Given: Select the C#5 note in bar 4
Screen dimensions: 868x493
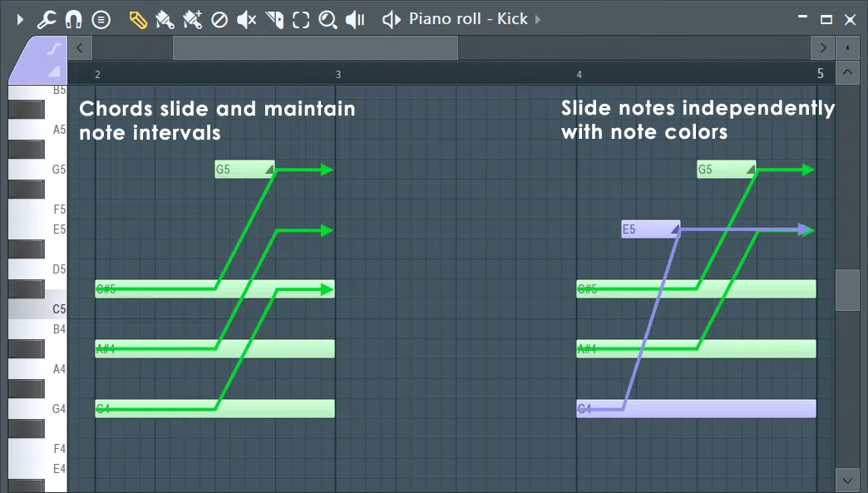Looking at the screenshot, I should click(x=696, y=288).
